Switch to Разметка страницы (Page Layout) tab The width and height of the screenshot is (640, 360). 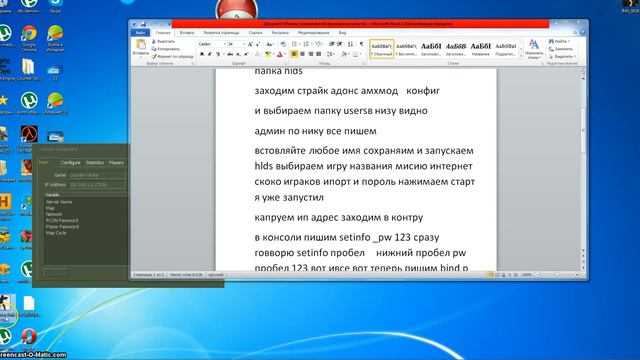221,33
